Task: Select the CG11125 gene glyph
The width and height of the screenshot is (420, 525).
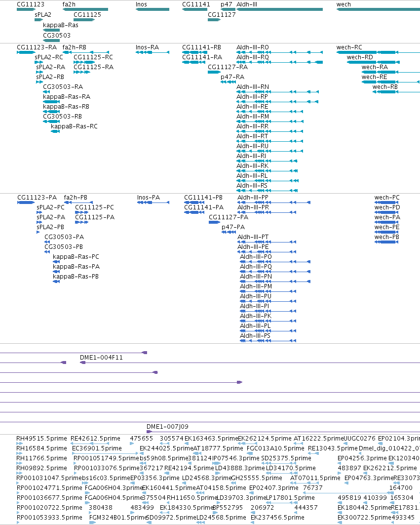Action: point(84,20)
